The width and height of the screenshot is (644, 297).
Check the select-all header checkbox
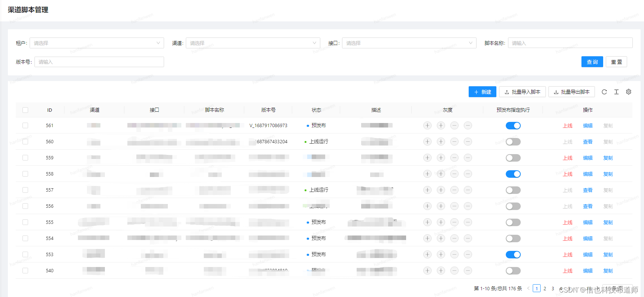tap(25, 110)
